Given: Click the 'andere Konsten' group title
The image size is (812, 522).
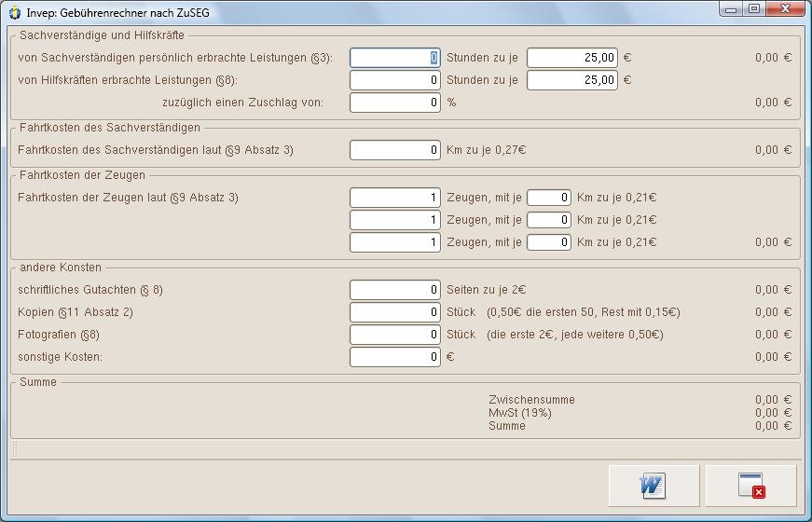Looking at the screenshot, I should pos(61,268).
